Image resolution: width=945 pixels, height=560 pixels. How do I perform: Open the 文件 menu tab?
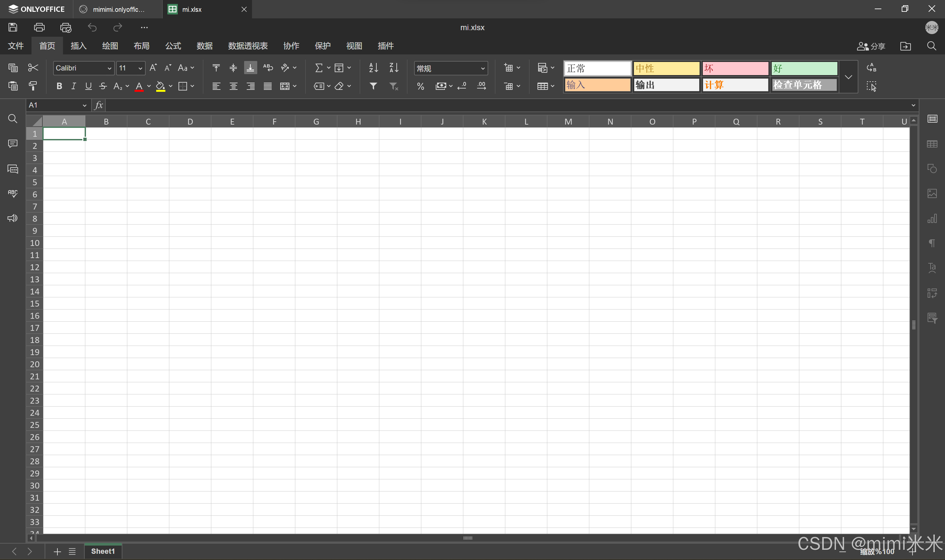16,46
